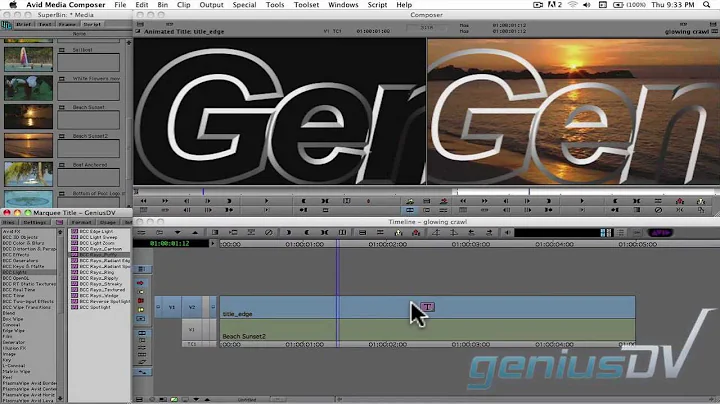Click the Wi-Fi status icon
Viewport: 720px width, 404px height.
point(573,5)
